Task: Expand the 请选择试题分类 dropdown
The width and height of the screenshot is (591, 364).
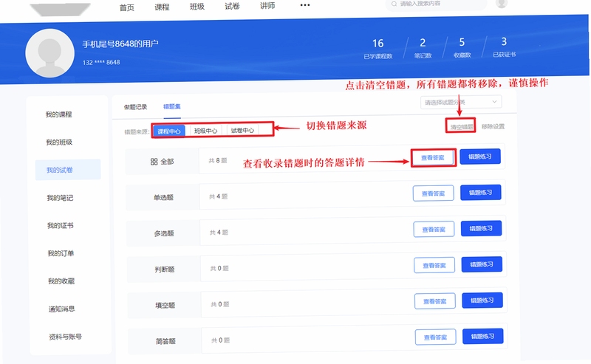Action: (461, 102)
